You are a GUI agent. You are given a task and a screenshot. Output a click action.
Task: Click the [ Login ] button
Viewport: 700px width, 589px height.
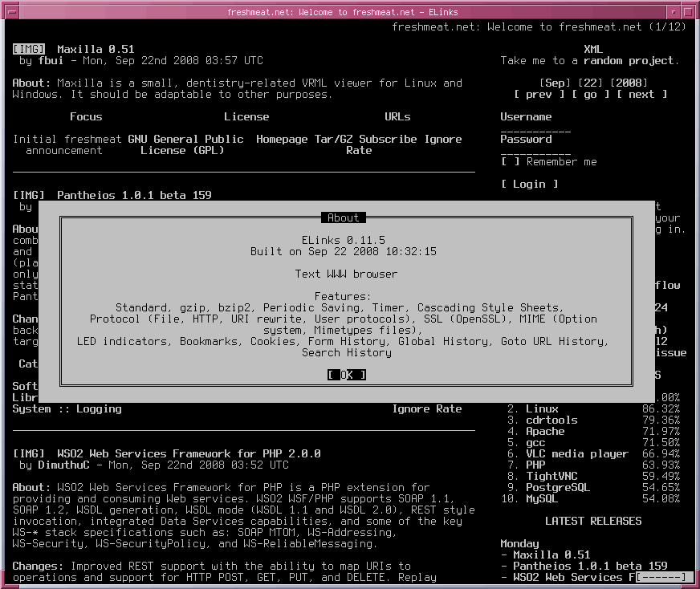coord(529,184)
